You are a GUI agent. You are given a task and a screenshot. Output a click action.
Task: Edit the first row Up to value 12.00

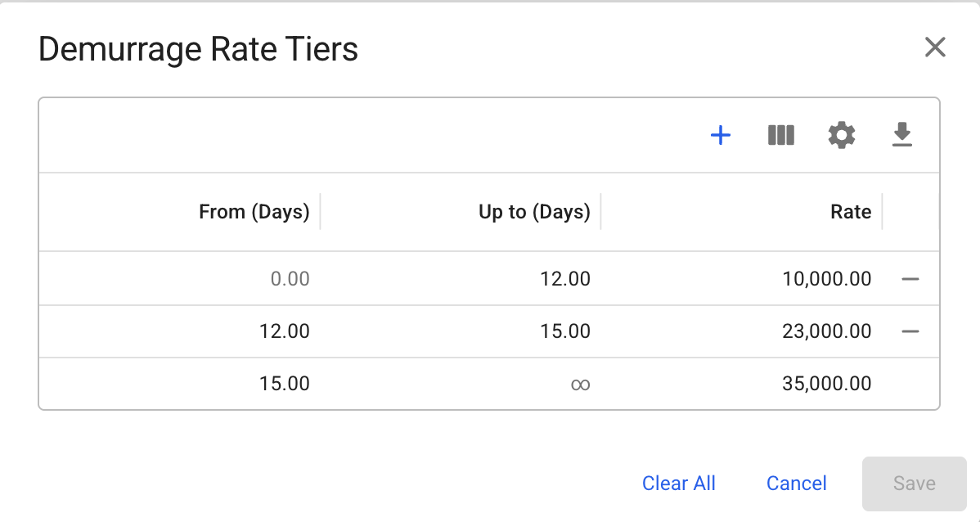click(565, 279)
